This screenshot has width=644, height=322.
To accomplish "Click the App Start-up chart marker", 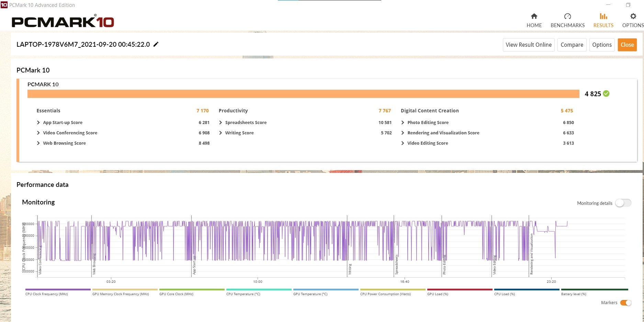I will coord(194,265).
